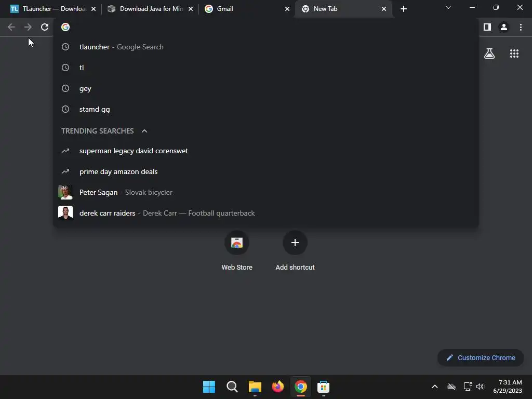Show hidden system tray icons
The image size is (532, 399).
[435, 387]
